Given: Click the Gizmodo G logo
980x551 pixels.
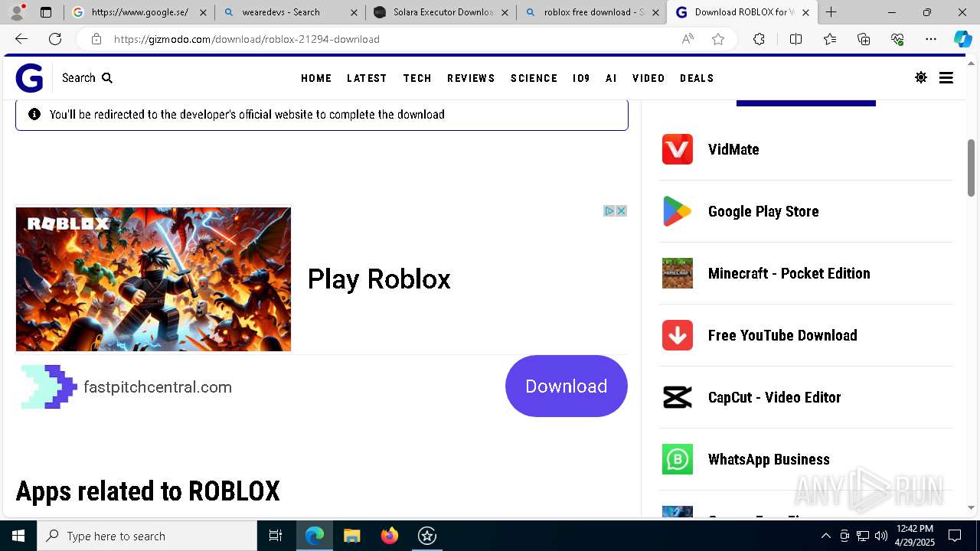Looking at the screenshot, I should (x=29, y=78).
